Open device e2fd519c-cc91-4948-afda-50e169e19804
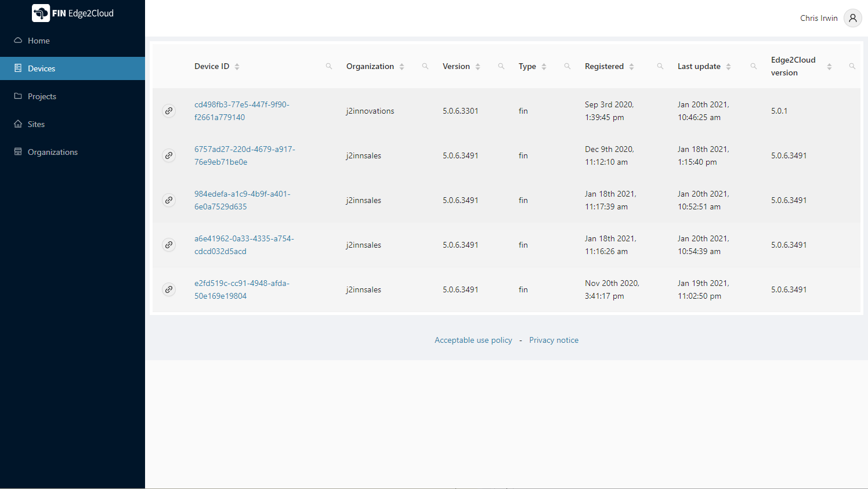This screenshot has height=489, width=868. tap(242, 289)
